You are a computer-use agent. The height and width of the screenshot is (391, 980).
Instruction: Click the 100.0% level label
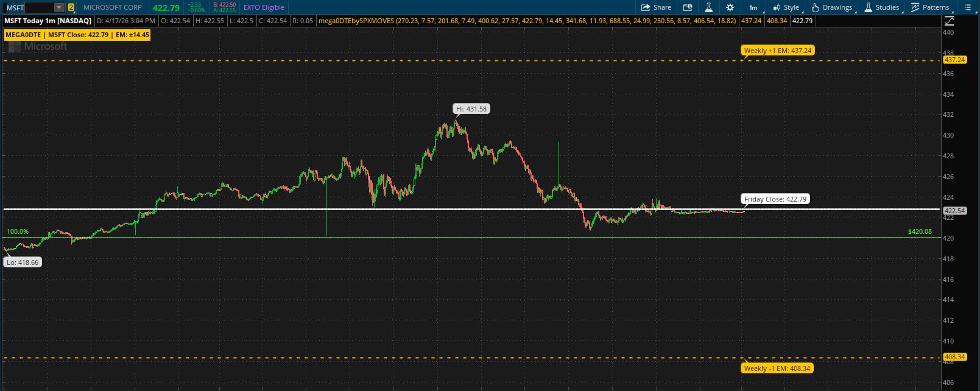[18, 232]
